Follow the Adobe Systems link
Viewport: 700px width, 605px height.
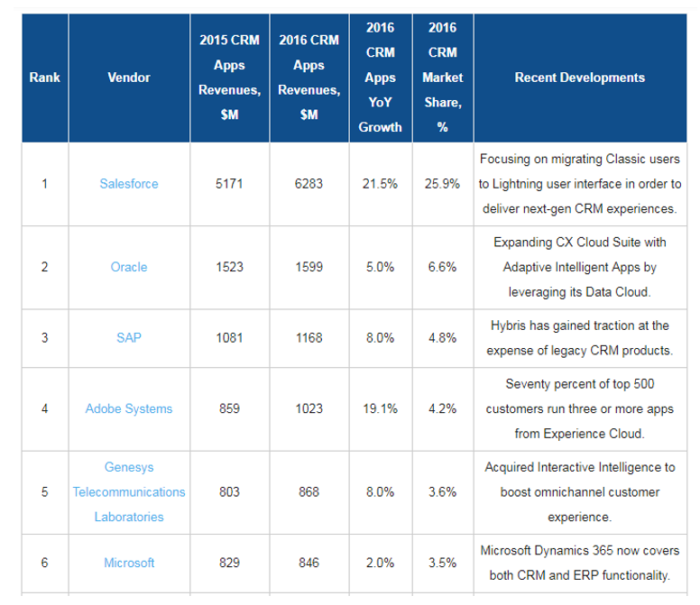(129, 408)
